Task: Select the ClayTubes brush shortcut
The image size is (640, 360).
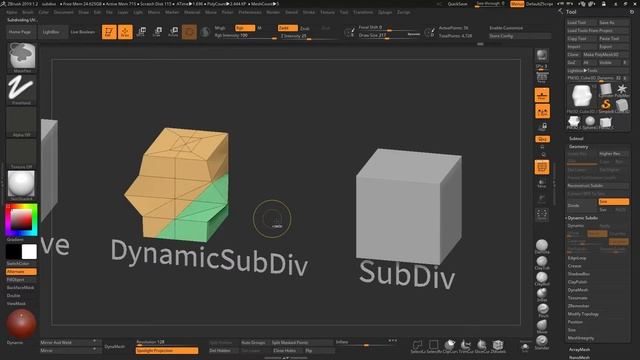Action: (542, 262)
